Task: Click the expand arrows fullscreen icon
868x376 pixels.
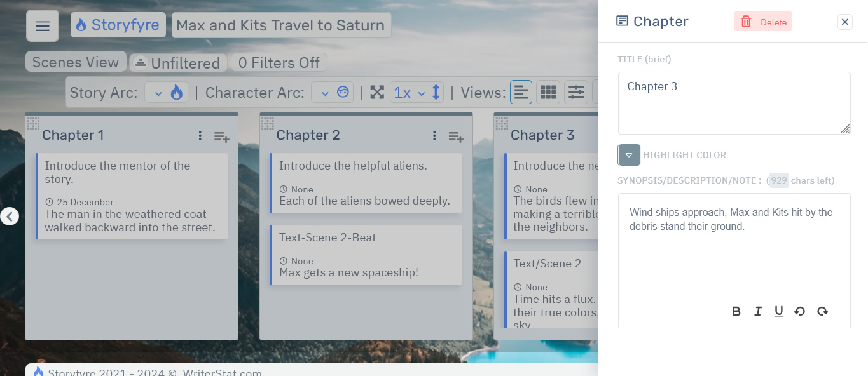Action: pos(377,93)
